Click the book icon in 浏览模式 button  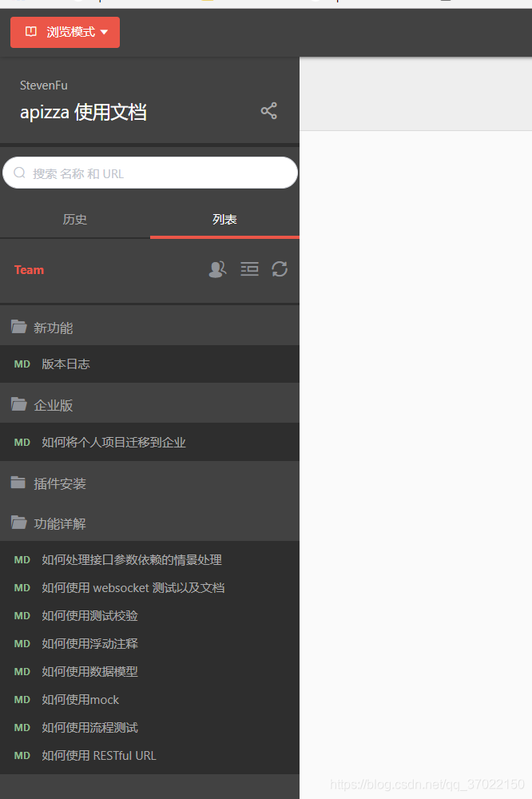tap(31, 32)
